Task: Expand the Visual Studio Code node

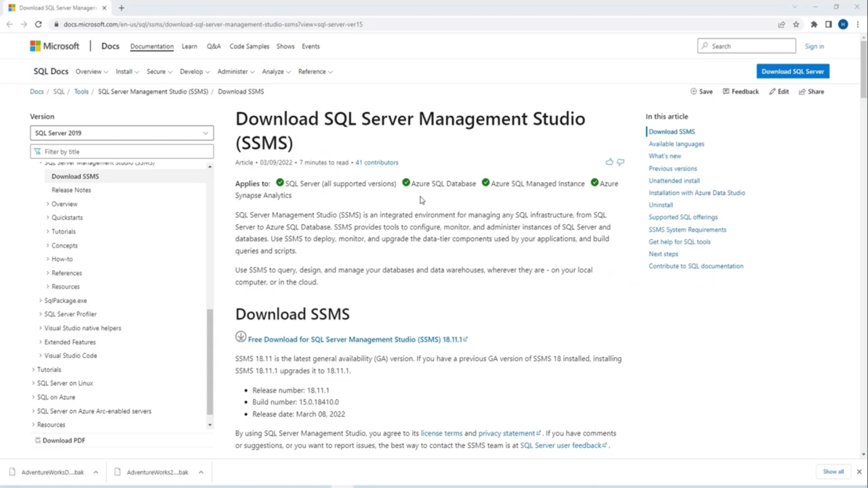Action: point(41,355)
